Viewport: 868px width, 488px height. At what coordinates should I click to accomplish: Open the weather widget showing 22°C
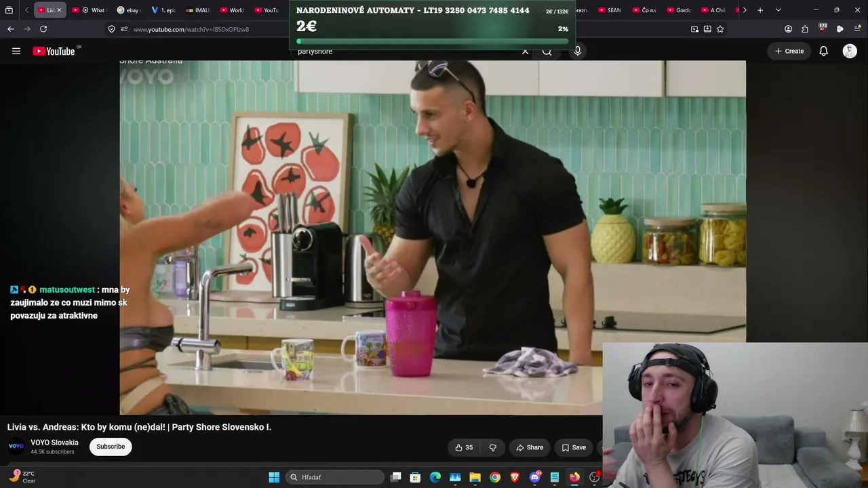tap(22, 477)
